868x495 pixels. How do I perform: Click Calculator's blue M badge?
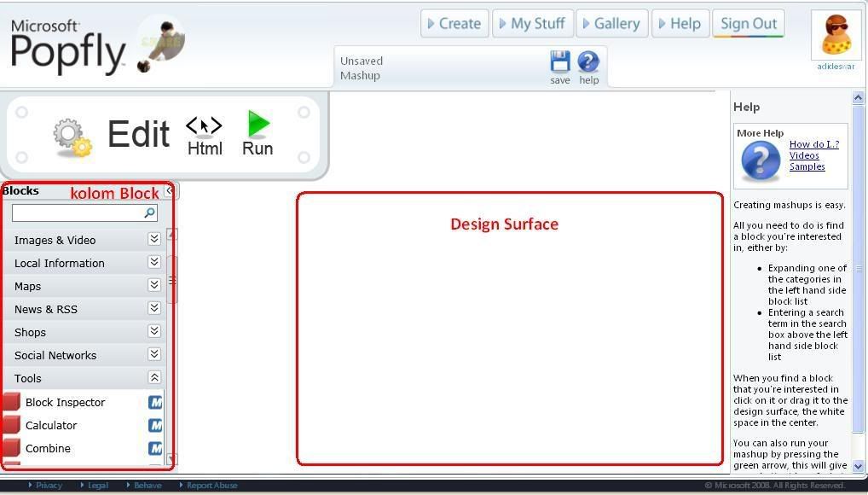(155, 425)
